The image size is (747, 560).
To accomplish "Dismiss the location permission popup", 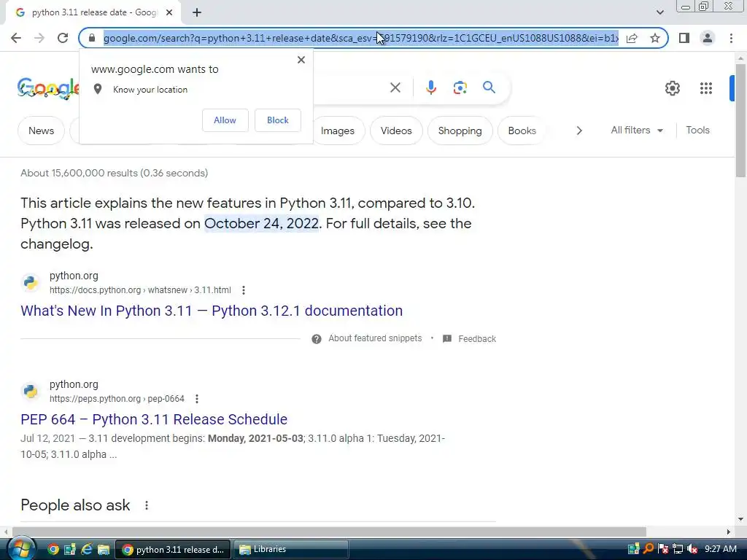I will pyautogui.click(x=301, y=60).
